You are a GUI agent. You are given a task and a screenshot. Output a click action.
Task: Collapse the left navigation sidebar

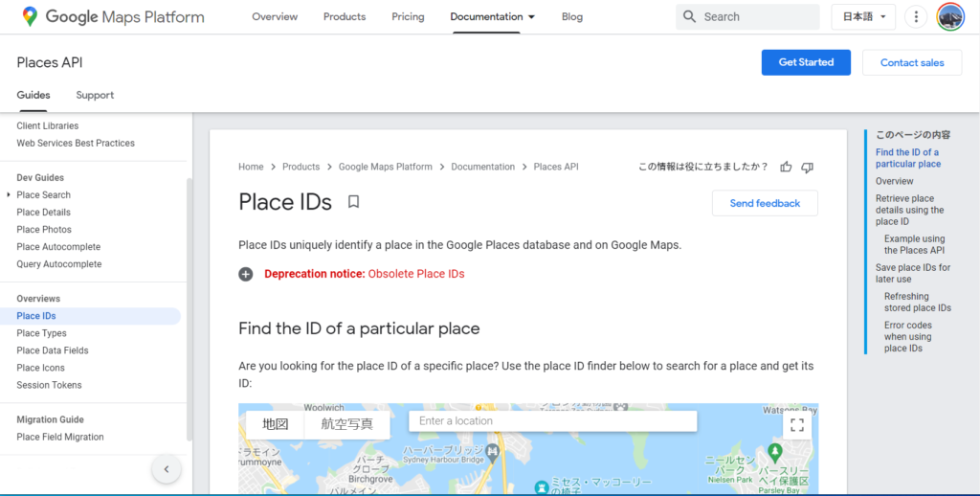coord(167,469)
